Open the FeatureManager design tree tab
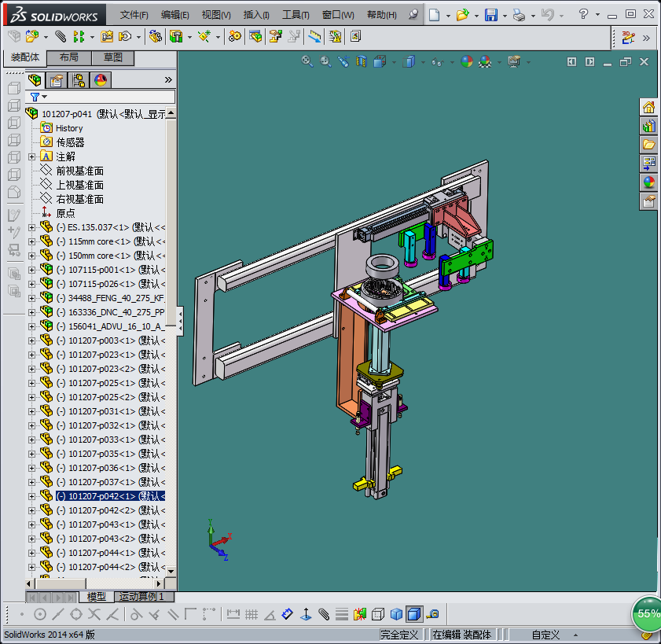This screenshot has width=661, height=644. [35, 79]
